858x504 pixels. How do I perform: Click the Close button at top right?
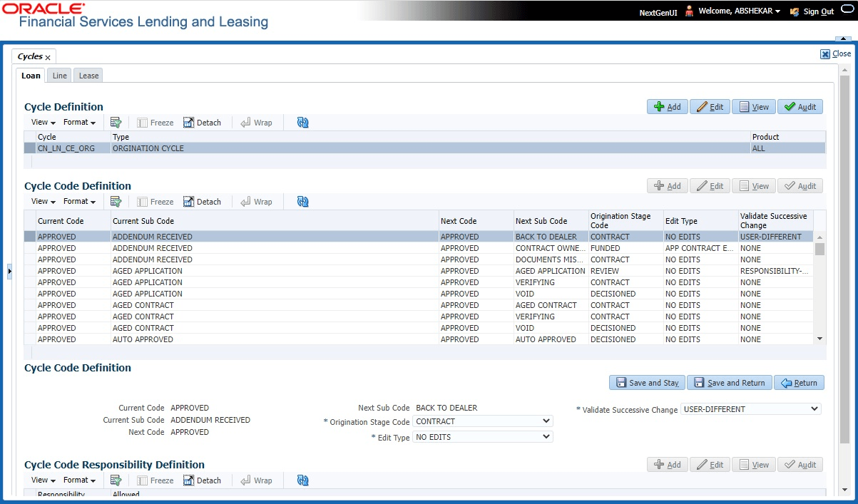point(835,53)
